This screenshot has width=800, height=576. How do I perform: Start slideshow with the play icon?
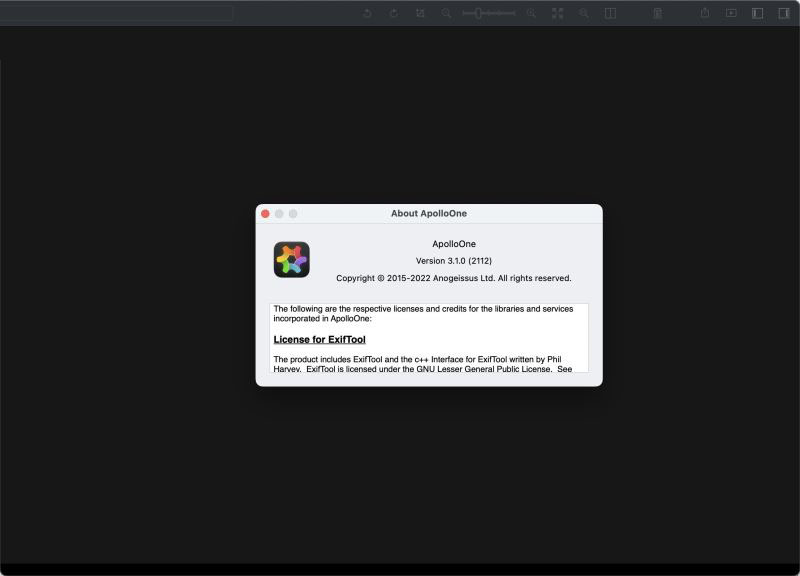point(731,13)
